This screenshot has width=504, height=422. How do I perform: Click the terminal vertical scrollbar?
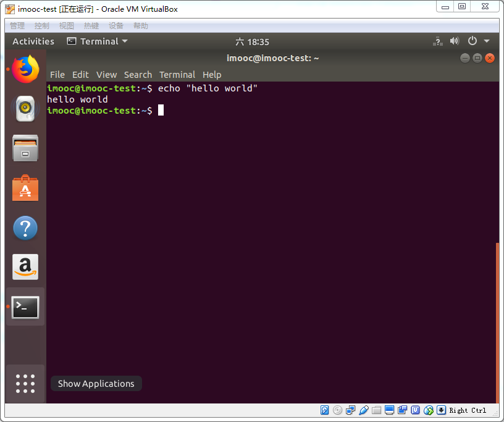pos(498,323)
